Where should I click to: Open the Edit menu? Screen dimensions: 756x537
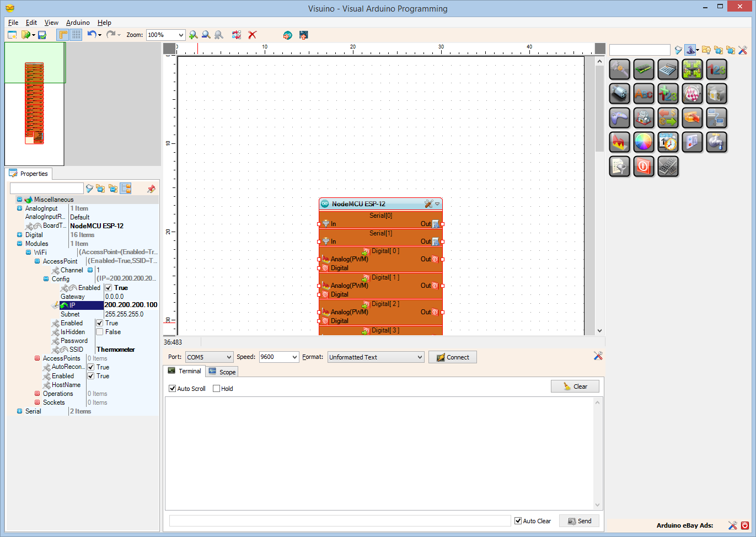coord(31,23)
